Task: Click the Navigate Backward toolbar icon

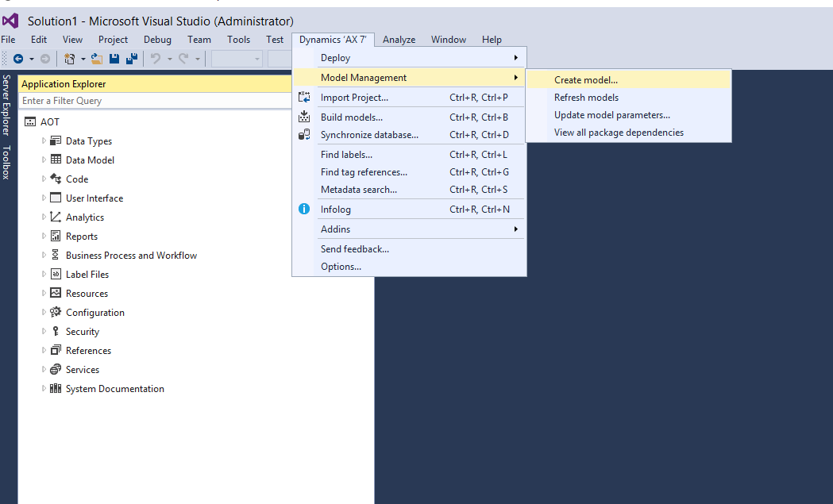Action: (x=17, y=59)
